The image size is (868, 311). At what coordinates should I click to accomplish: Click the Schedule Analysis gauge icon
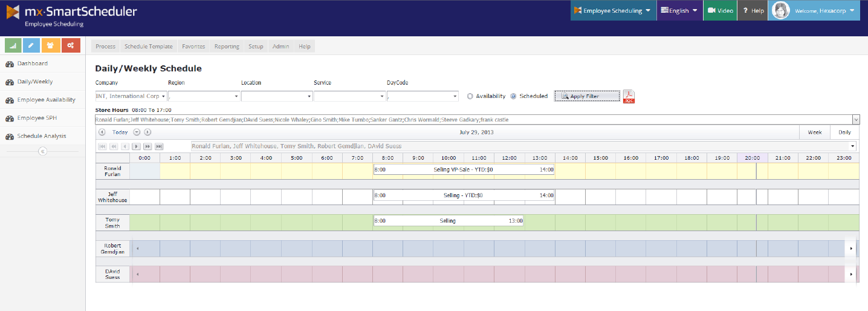click(10, 136)
